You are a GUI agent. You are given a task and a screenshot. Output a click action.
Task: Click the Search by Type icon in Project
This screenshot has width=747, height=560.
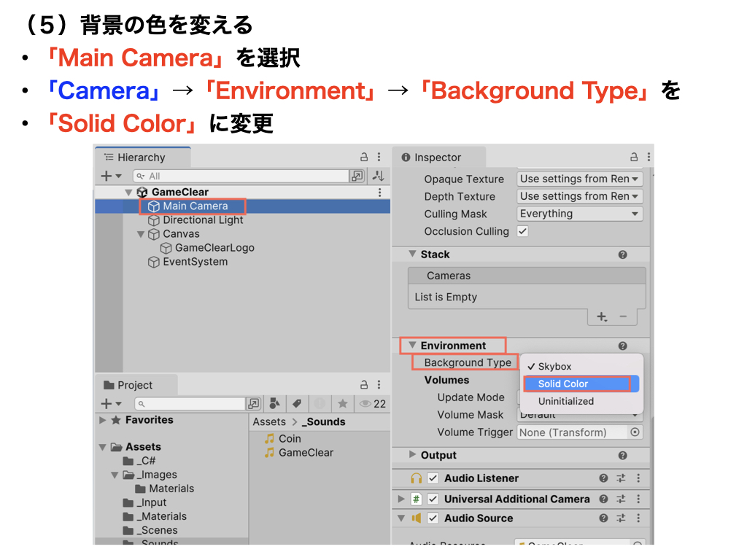click(275, 403)
